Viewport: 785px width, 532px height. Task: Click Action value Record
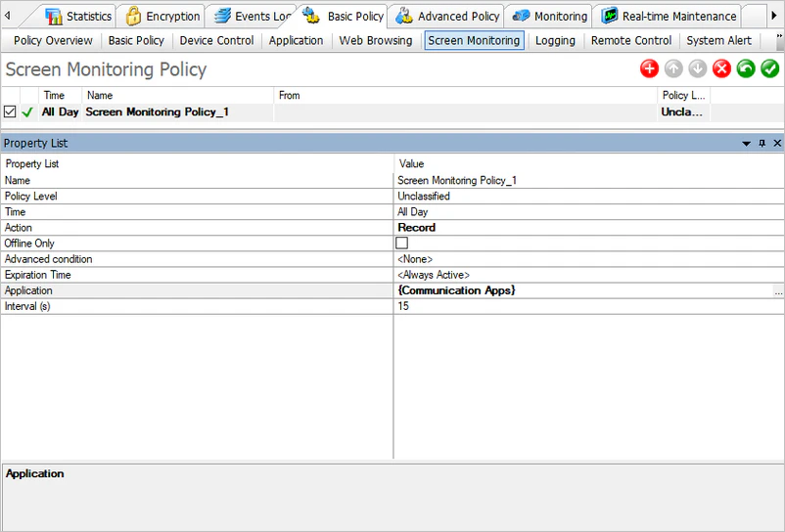pos(589,228)
